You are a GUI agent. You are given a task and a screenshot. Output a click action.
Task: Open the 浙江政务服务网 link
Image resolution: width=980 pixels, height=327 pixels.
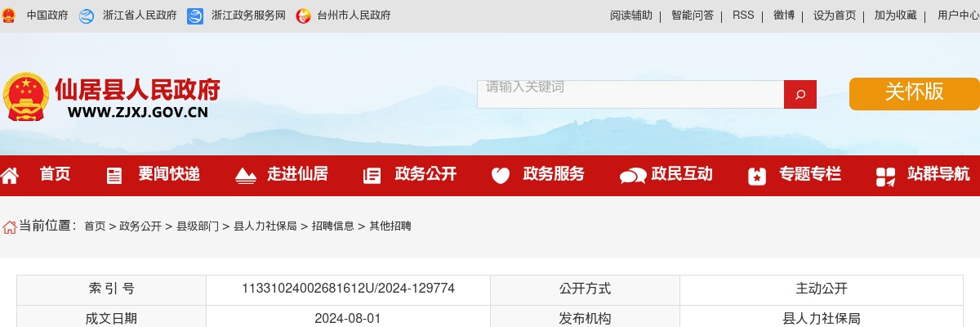click(248, 16)
